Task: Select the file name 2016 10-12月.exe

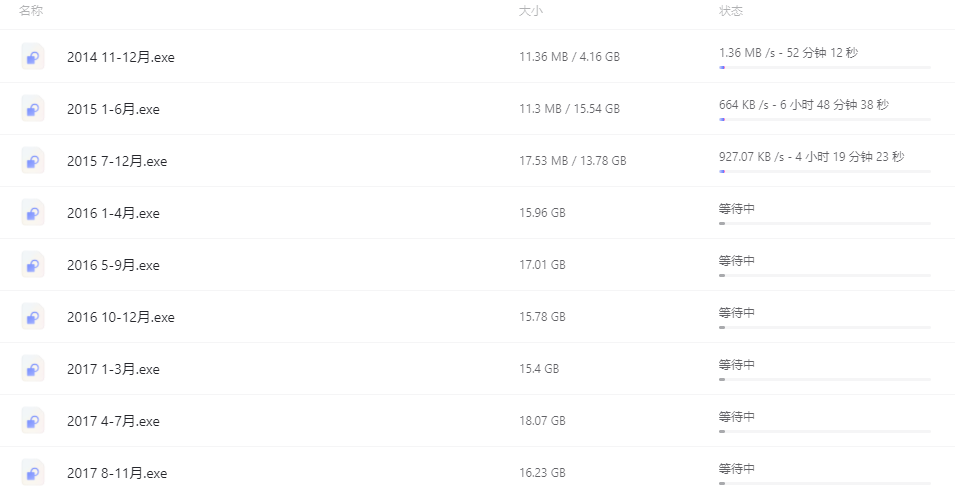Action: [121, 317]
